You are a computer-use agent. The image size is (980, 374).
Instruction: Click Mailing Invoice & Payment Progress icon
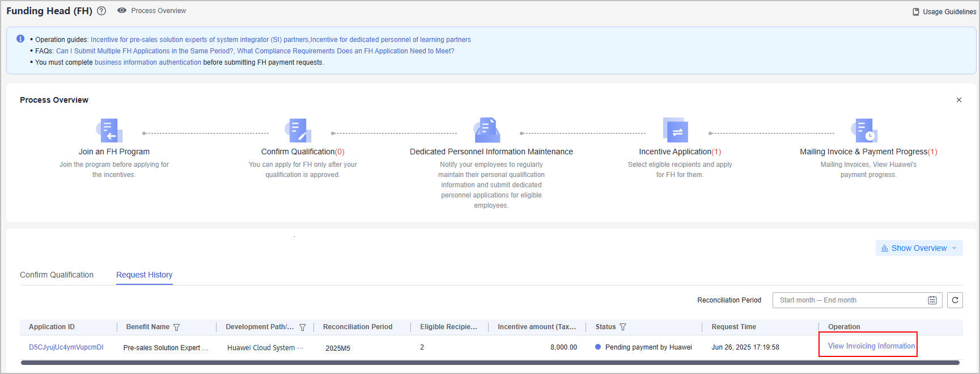864,131
